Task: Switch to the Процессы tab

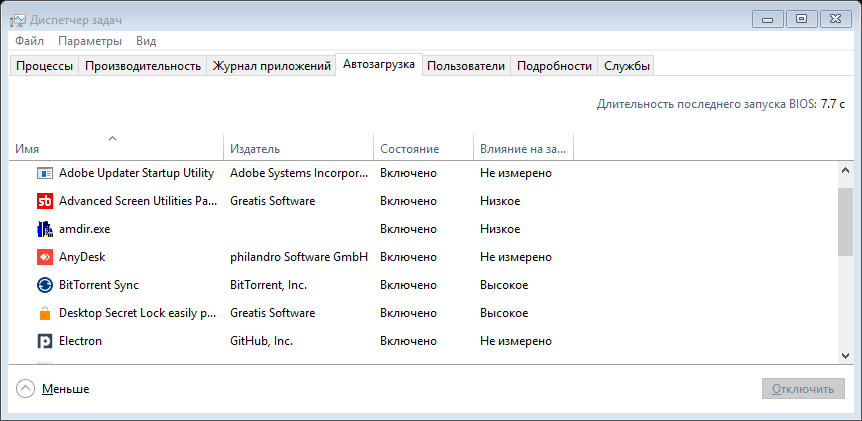Action: pyautogui.click(x=43, y=66)
